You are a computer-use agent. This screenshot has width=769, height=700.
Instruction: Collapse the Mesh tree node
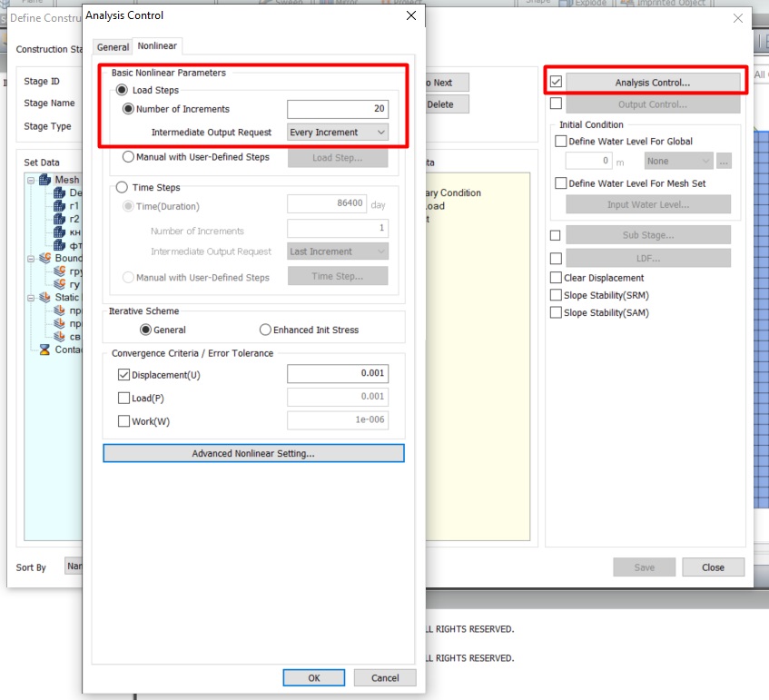pyautogui.click(x=31, y=180)
